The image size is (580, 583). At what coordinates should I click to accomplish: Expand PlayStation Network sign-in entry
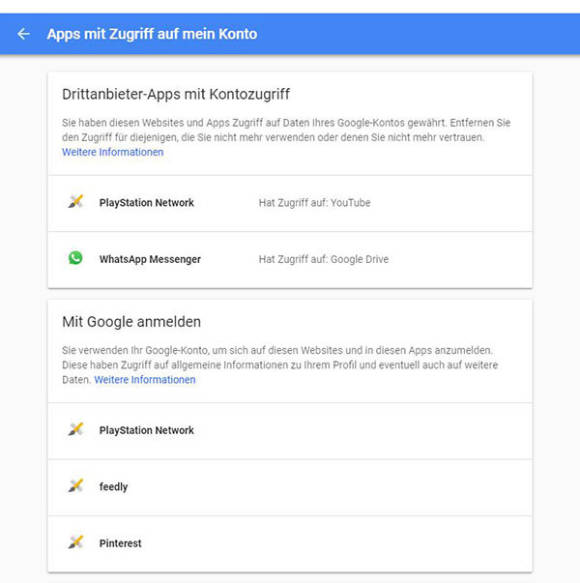click(x=290, y=431)
